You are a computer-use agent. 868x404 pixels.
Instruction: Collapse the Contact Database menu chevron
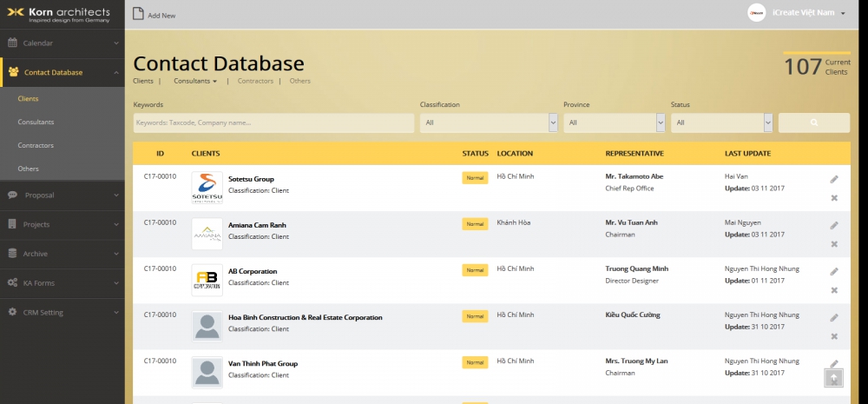pos(116,73)
